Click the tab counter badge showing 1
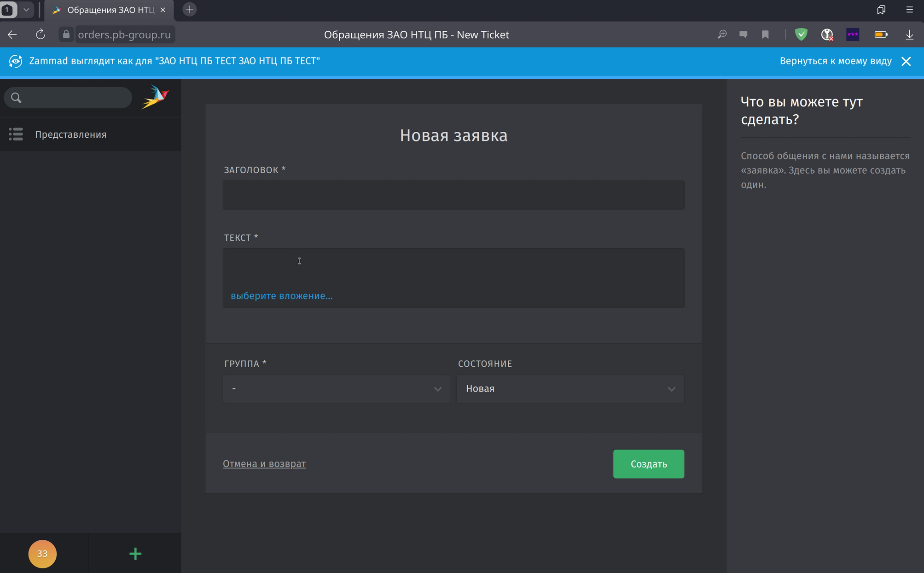 8,10
